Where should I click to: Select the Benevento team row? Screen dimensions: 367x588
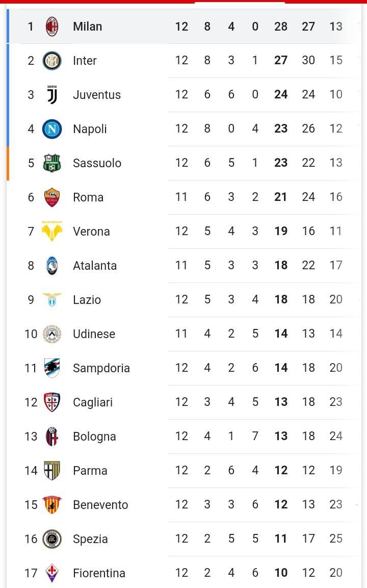(x=183, y=505)
